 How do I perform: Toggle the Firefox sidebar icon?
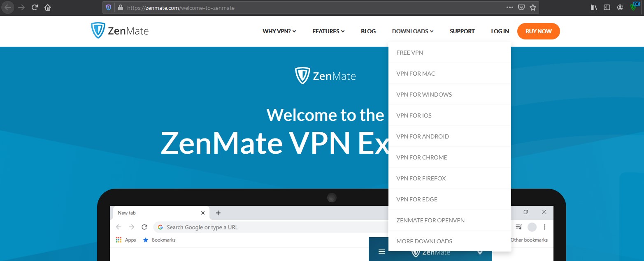click(x=607, y=7)
